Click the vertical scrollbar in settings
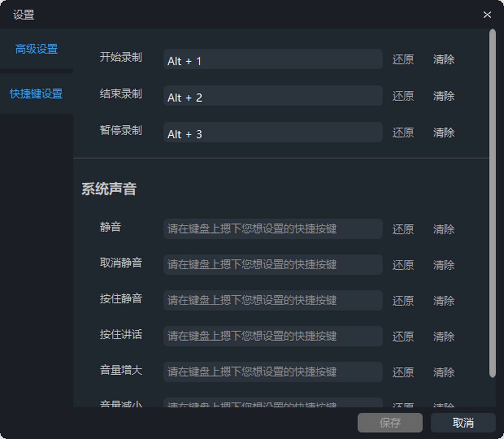Screen dimensions: 504x439 coord(493,202)
